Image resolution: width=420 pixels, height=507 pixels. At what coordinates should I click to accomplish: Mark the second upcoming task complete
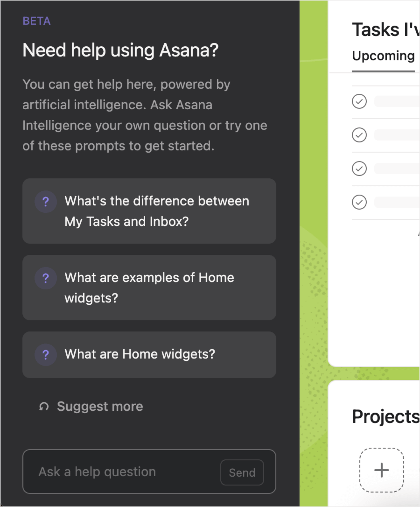[x=359, y=135]
